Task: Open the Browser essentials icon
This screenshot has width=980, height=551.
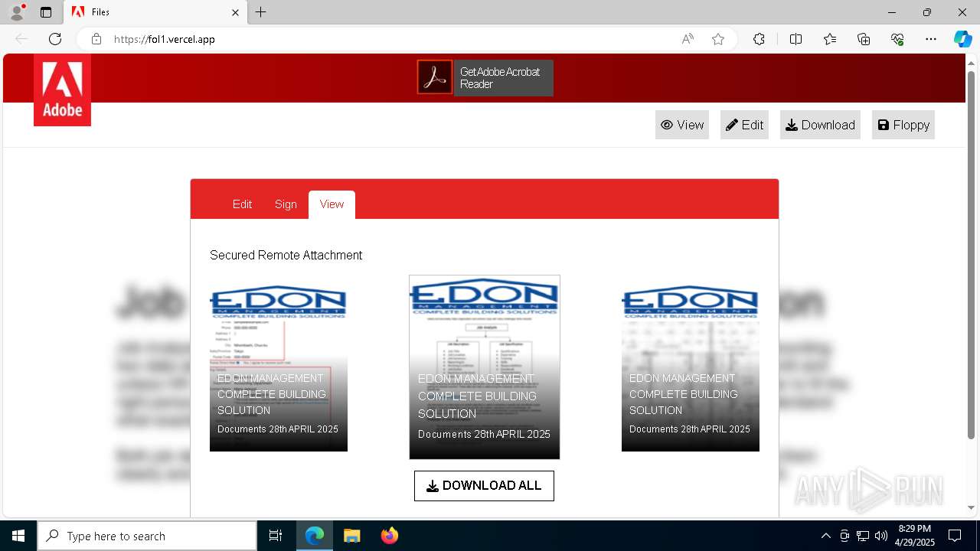Action: click(897, 39)
